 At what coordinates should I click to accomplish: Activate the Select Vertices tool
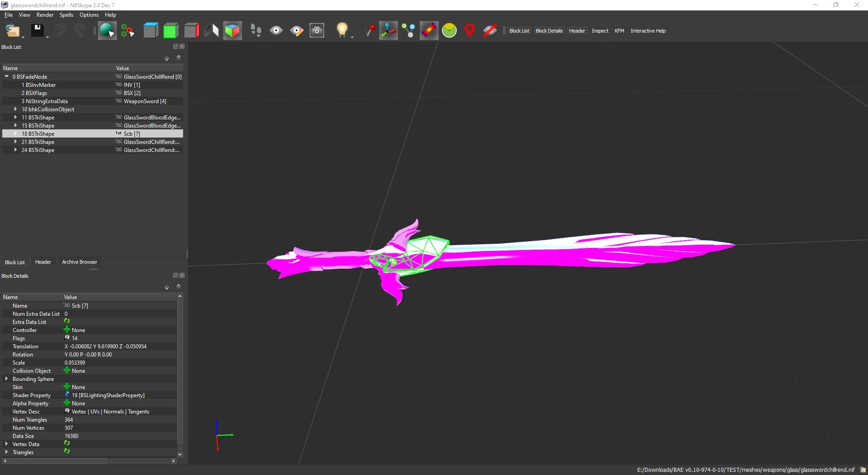tap(127, 31)
